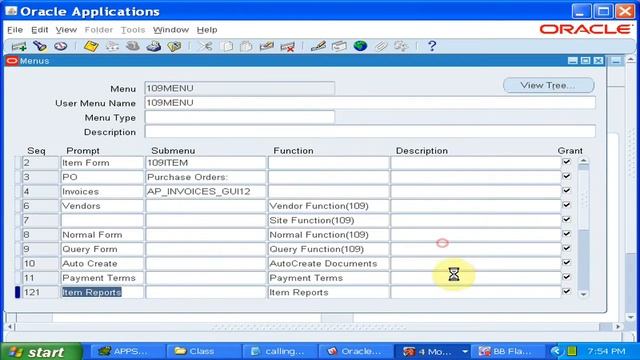This screenshot has width=640, height=360.
Task: Click the Folder Tools icon
Action: (401, 46)
